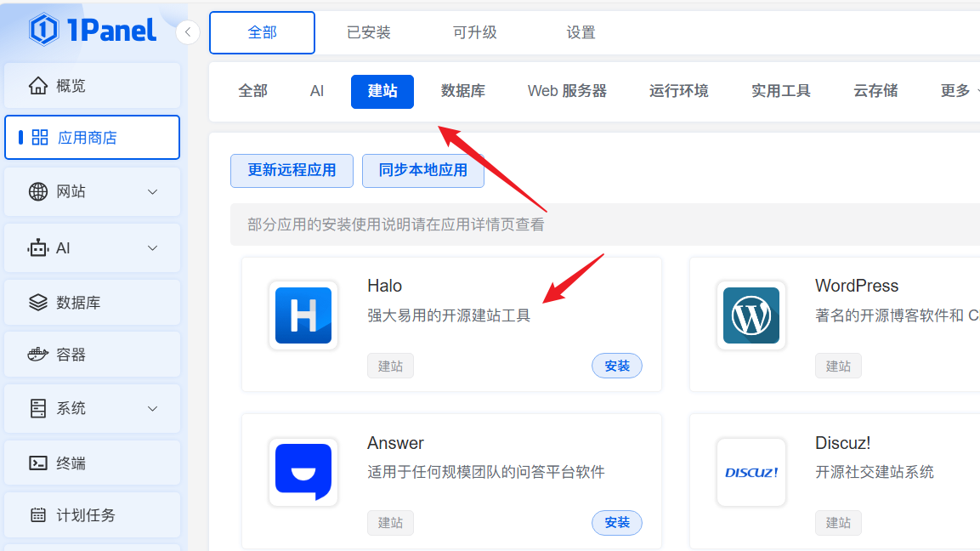Image resolution: width=980 pixels, height=551 pixels.
Task: Select the 云存储 category filter
Action: [x=876, y=91]
